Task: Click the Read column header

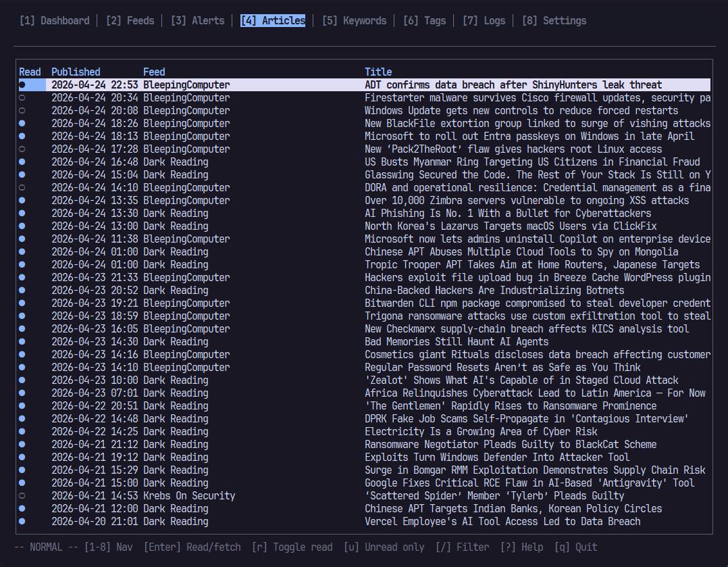Action: click(30, 72)
